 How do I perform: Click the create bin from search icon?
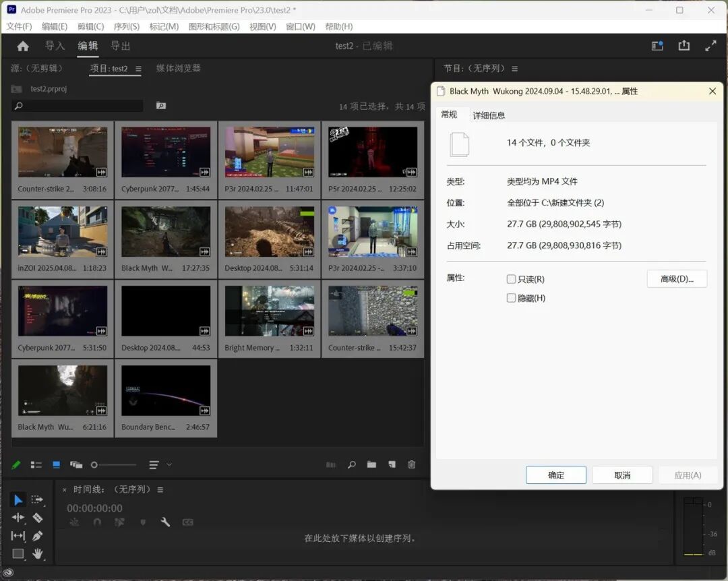coord(161,106)
